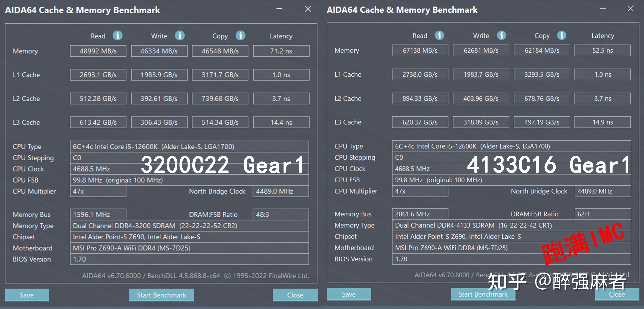Viewport: 644px width, 309px height.
Task: Click the Read info icon in right window
Action: coord(439,35)
